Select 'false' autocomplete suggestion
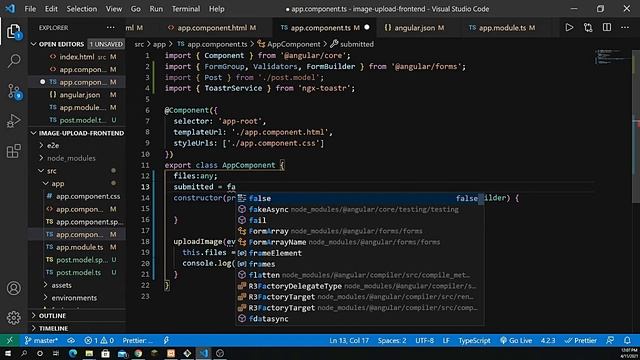The width and height of the screenshot is (640, 360). point(360,198)
